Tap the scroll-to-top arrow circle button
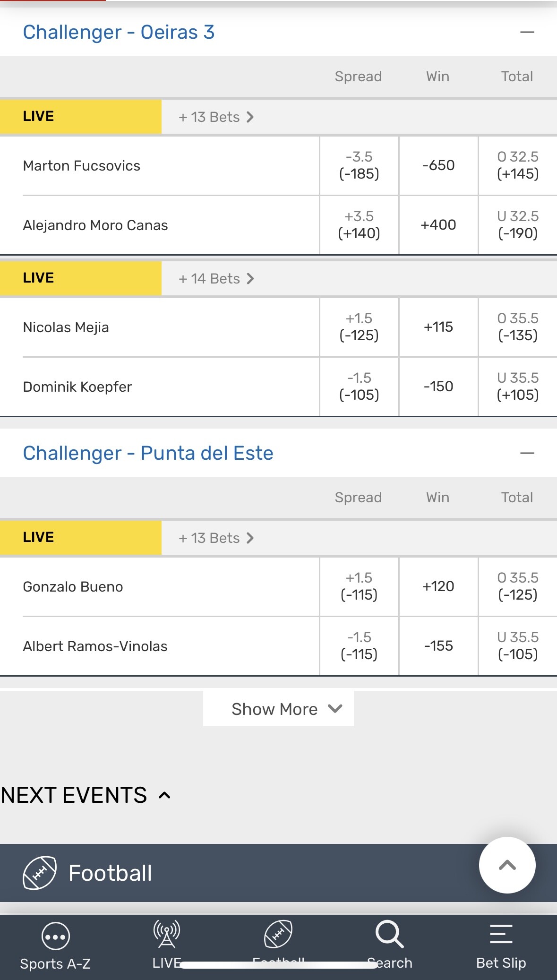 (x=507, y=865)
